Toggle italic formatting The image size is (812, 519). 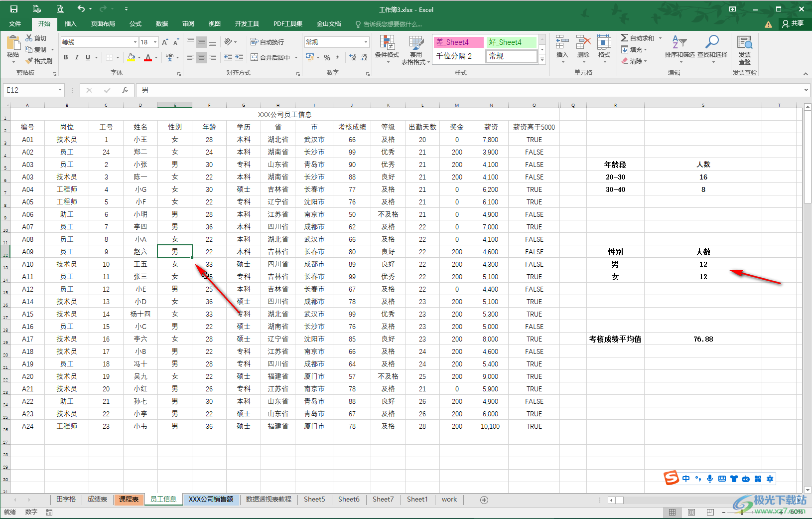[x=77, y=57]
